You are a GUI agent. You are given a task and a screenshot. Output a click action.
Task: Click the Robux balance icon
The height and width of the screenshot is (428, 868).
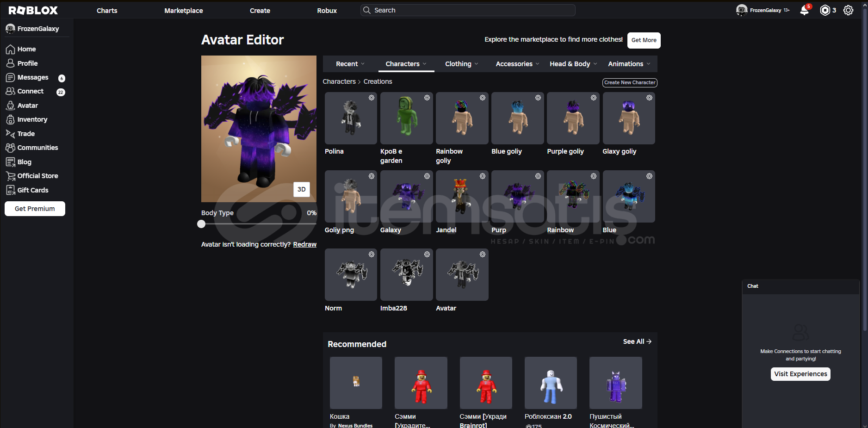click(825, 10)
